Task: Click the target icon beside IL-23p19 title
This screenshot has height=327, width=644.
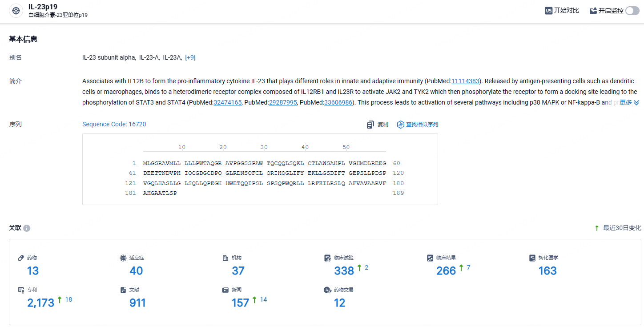Action: pos(16,11)
